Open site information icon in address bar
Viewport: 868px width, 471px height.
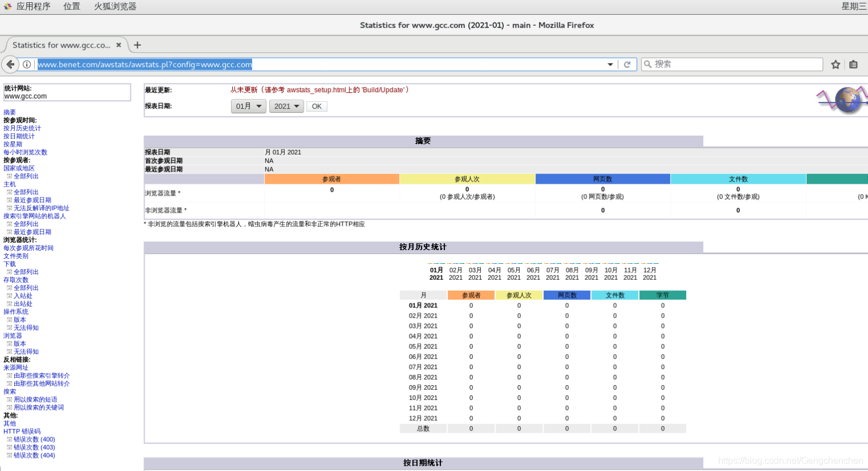(x=27, y=65)
